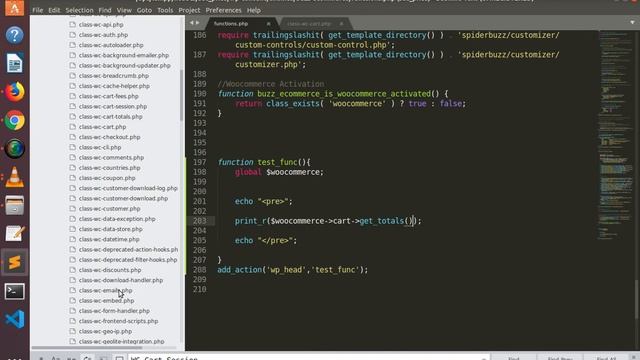Image resolution: width=640 pixels, height=360 pixels.
Task: Open class-wc-customer-download-log.php in the sidebar
Action: (x=128, y=188)
